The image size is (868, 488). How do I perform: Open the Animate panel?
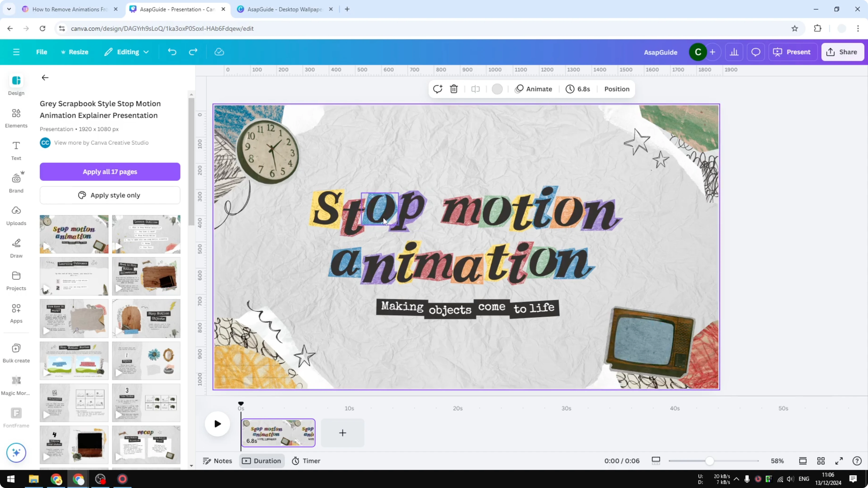534,89
